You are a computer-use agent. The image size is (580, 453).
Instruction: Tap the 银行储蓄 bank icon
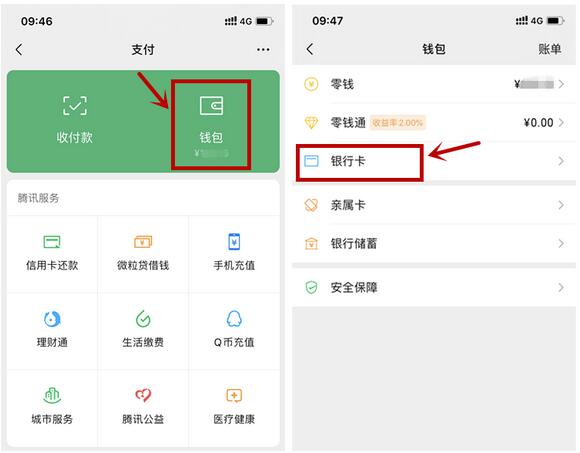311,243
